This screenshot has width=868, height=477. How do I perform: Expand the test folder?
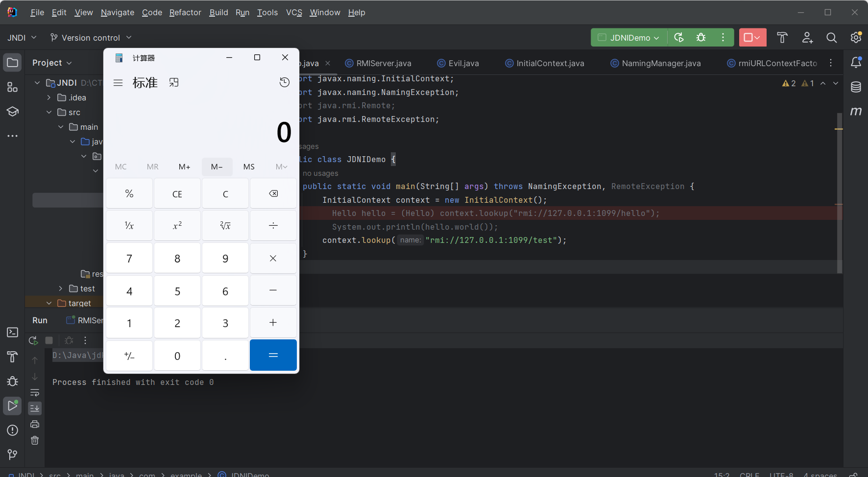coord(61,288)
